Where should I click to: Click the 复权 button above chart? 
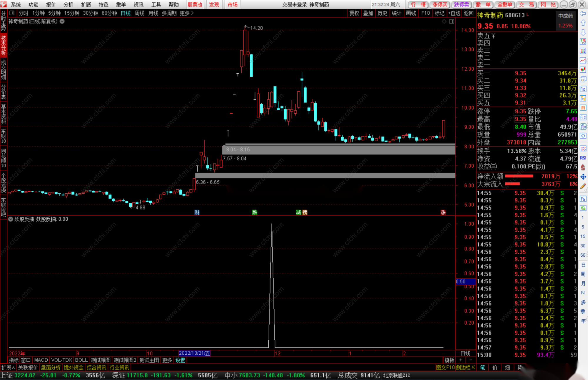(354, 13)
